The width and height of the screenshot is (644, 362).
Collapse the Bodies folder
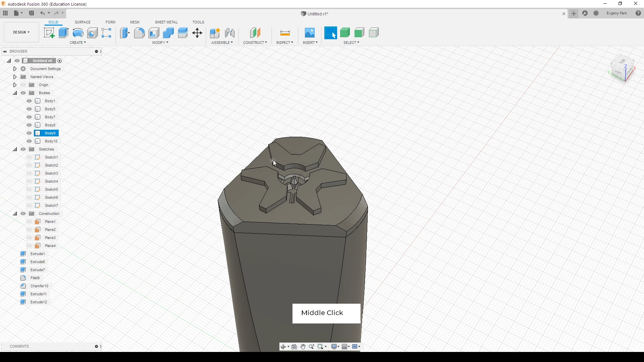click(15, 93)
